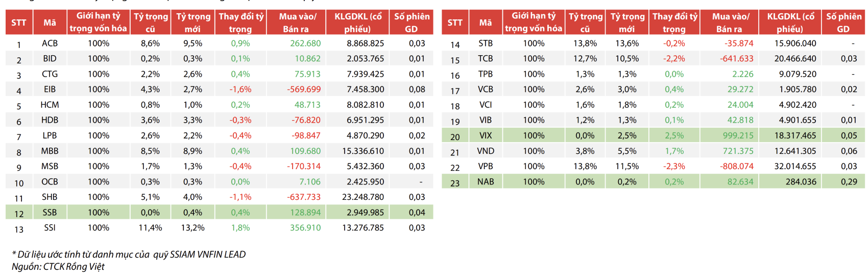
Task: Select the 128.894 value in SSB row
Action: (305, 212)
